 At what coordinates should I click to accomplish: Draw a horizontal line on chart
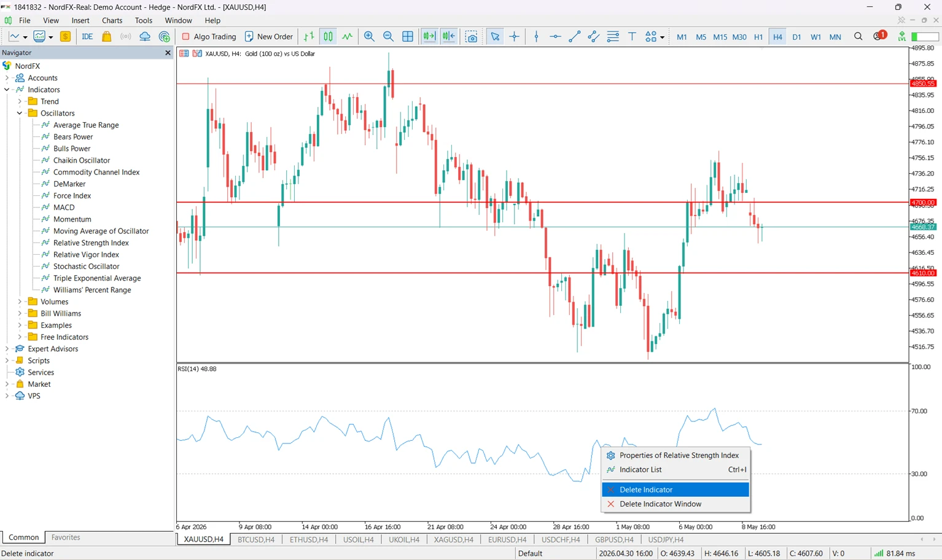(555, 37)
